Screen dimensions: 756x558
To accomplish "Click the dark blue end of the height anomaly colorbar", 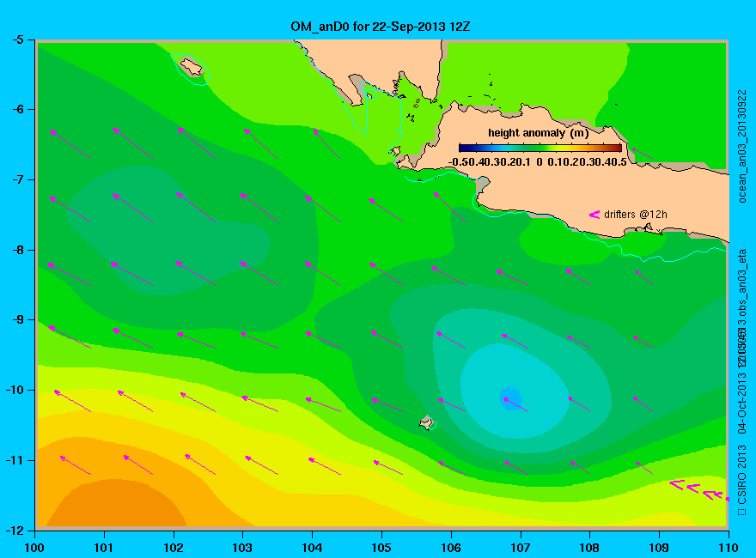I will [464, 148].
